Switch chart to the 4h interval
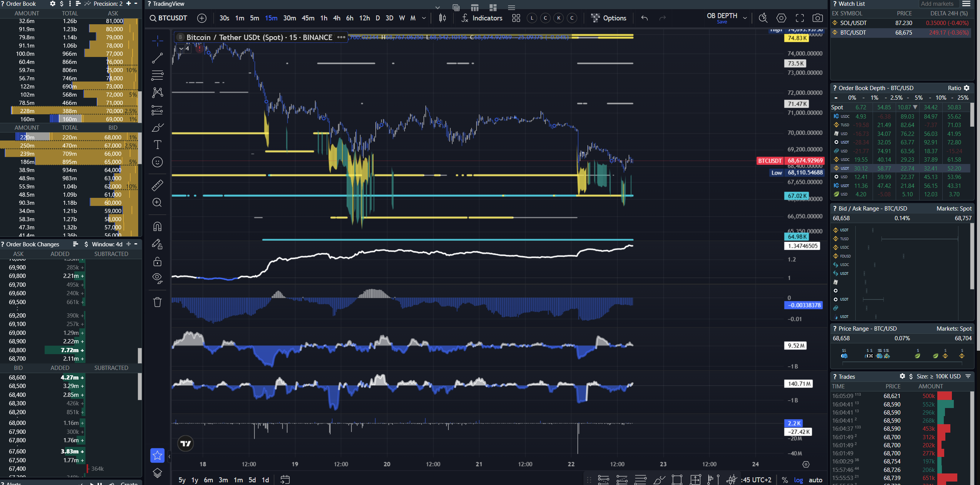 point(337,18)
